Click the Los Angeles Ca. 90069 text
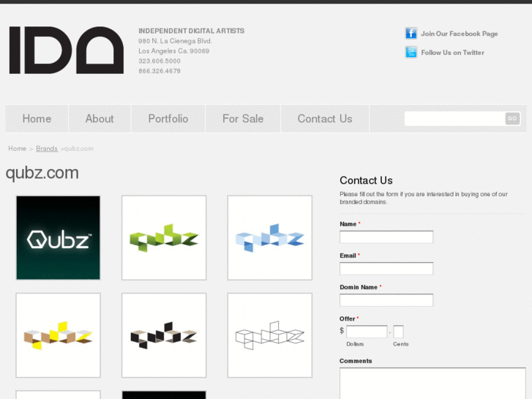Screen dimensions: 532x399 coord(173,51)
